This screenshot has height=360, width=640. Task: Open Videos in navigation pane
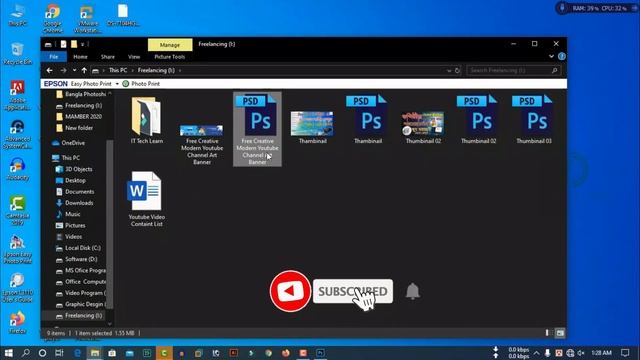click(69, 237)
